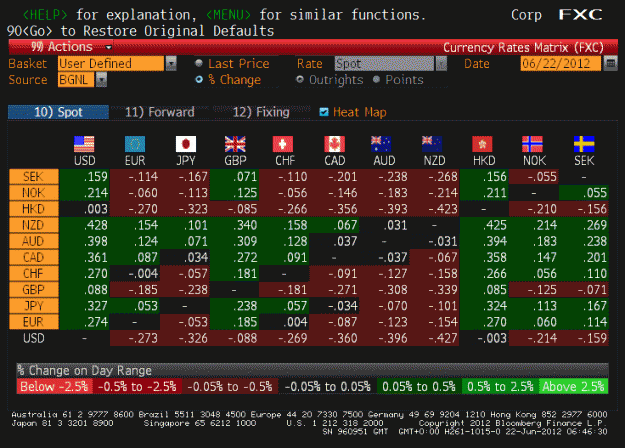Viewport: 625px width, 448px height.
Task: Click the EUR flag icon
Action: coord(135,144)
